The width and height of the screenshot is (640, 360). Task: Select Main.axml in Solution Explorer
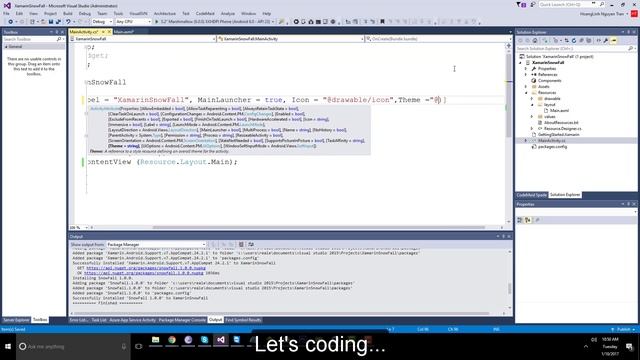[559, 111]
